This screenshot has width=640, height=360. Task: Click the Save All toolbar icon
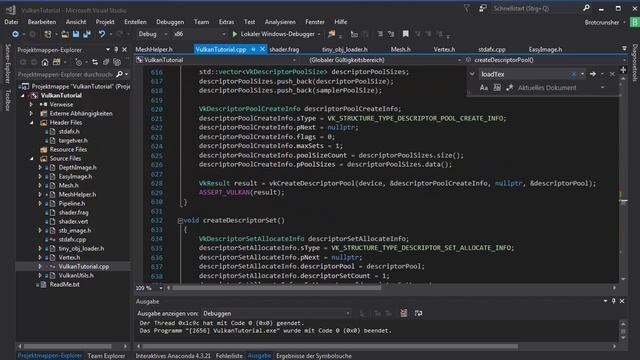(87, 34)
